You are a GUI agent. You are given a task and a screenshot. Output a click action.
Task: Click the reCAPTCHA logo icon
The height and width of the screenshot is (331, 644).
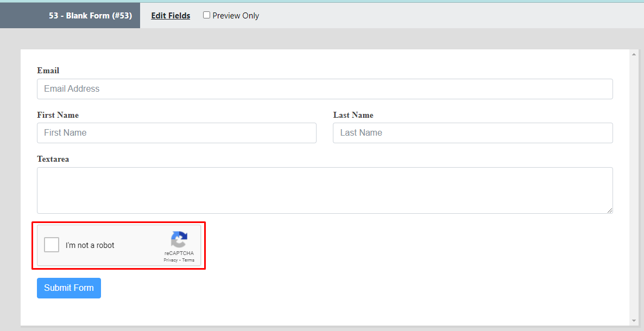[179, 239]
